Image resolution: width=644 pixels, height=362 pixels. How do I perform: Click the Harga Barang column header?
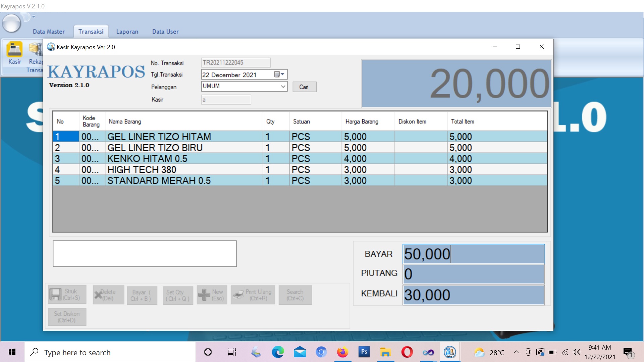point(368,121)
